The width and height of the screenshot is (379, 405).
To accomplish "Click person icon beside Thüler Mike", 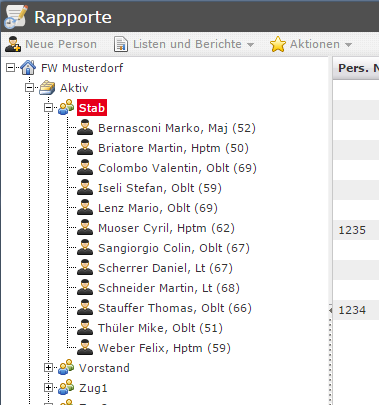I will tap(85, 327).
